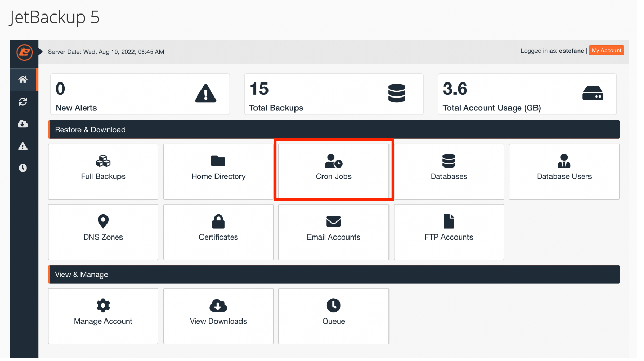
Task: Open the Queue clock sidebar icon
Action: click(23, 168)
